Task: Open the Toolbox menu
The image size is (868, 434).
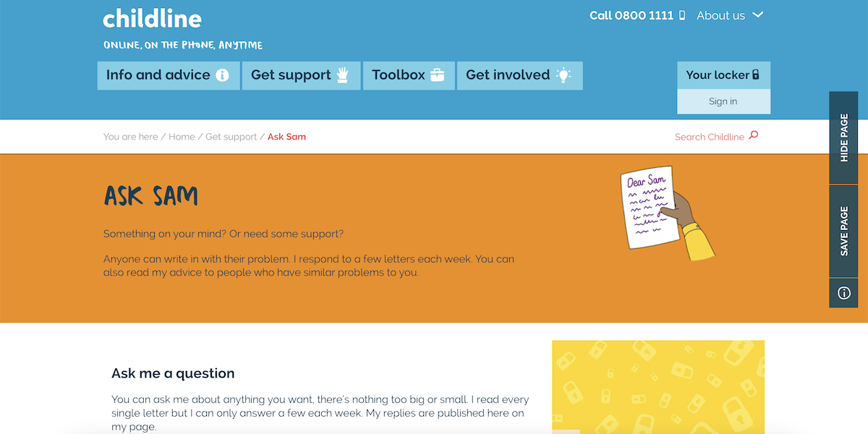Action: [x=399, y=75]
